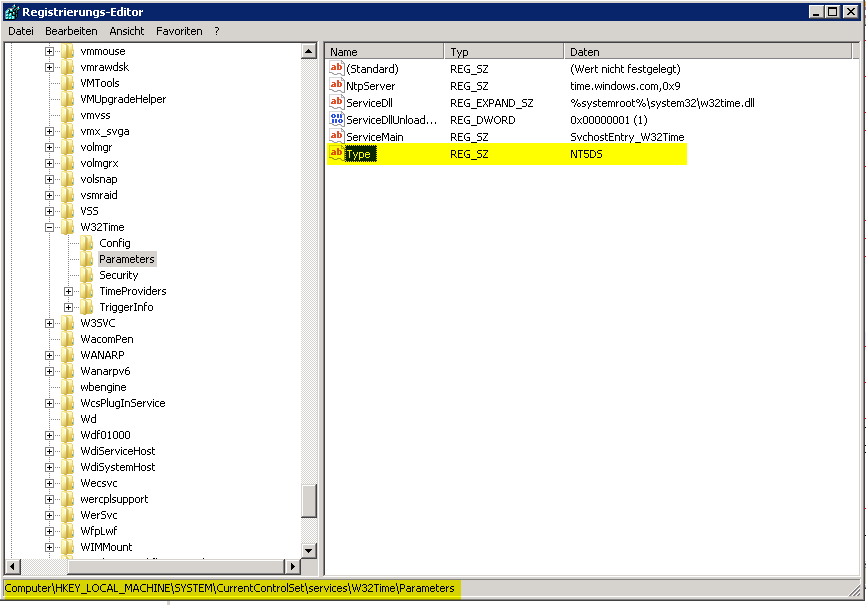This screenshot has width=866, height=605.
Task: Open the Bearbeiten menu
Action: [71, 31]
